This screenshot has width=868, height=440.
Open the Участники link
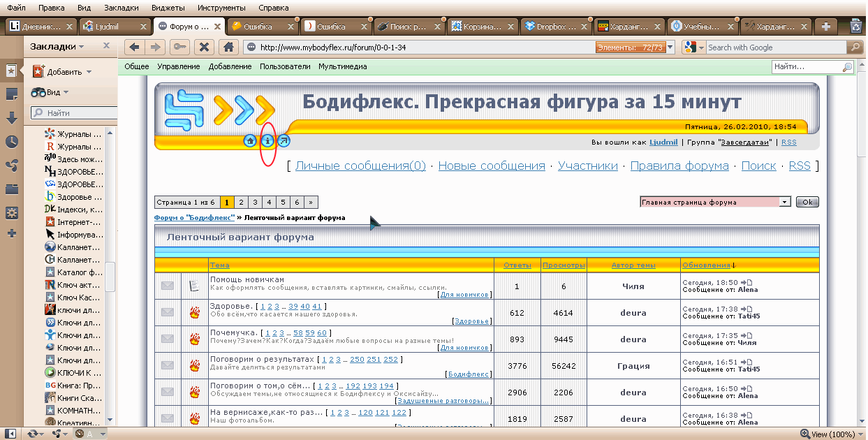tap(588, 166)
